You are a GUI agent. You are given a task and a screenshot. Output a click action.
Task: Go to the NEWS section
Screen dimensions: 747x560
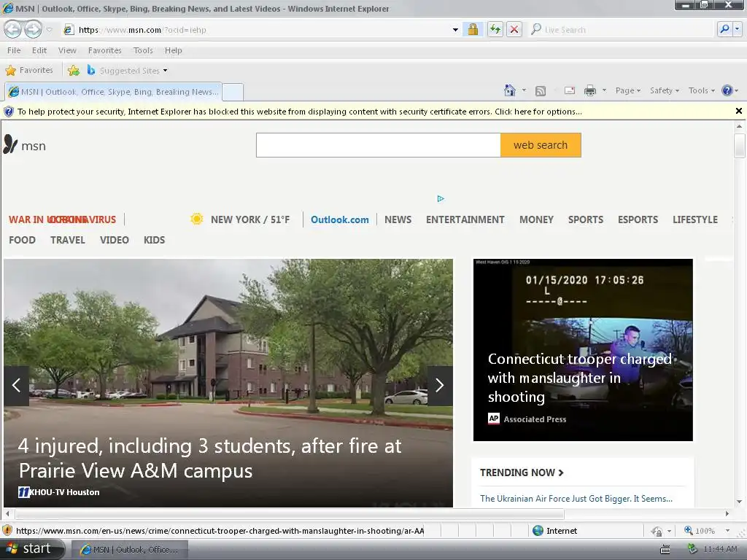[x=398, y=219]
